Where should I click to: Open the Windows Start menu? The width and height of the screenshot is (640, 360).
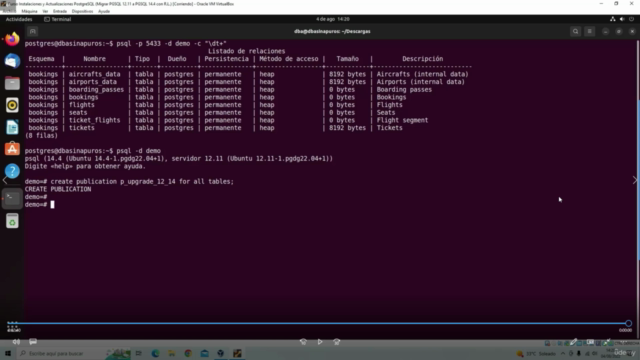pos(8,353)
